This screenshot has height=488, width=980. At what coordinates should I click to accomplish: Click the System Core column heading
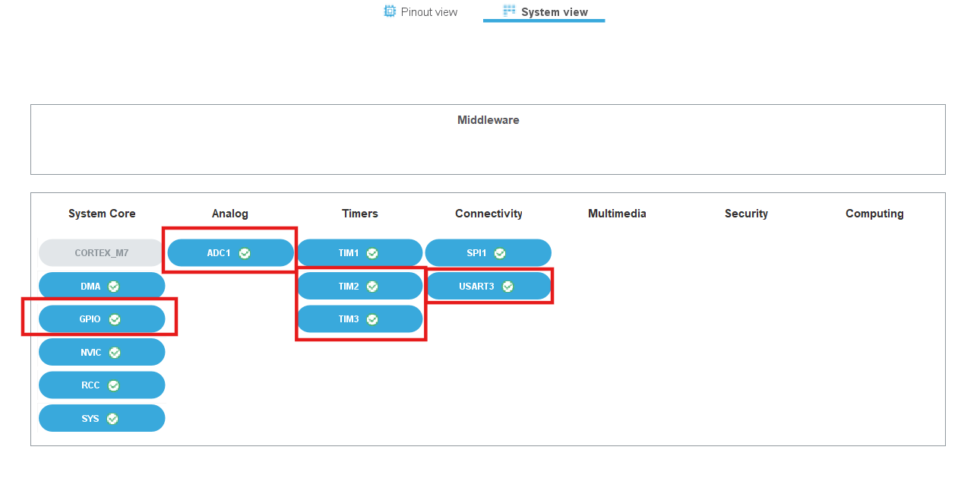pyautogui.click(x=102, y=214)
